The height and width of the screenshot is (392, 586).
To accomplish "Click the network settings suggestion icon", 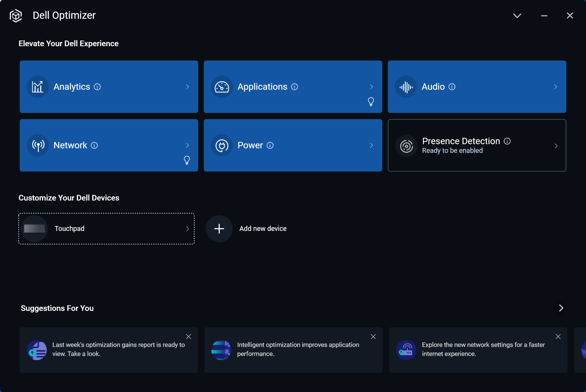I will coord(406,350).
